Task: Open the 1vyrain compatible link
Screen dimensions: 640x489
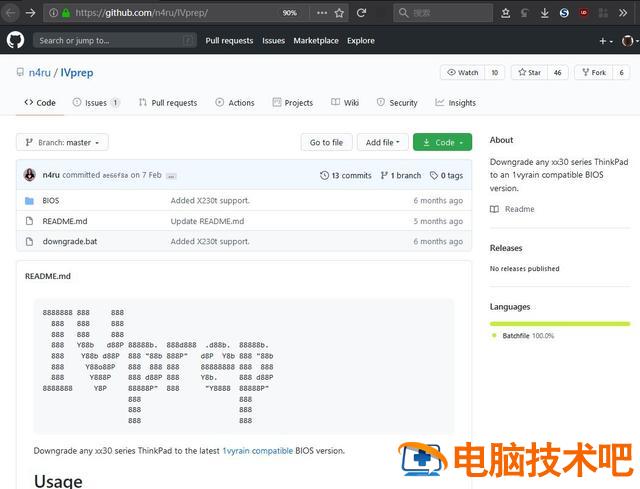Action: (x=258, y=451)
